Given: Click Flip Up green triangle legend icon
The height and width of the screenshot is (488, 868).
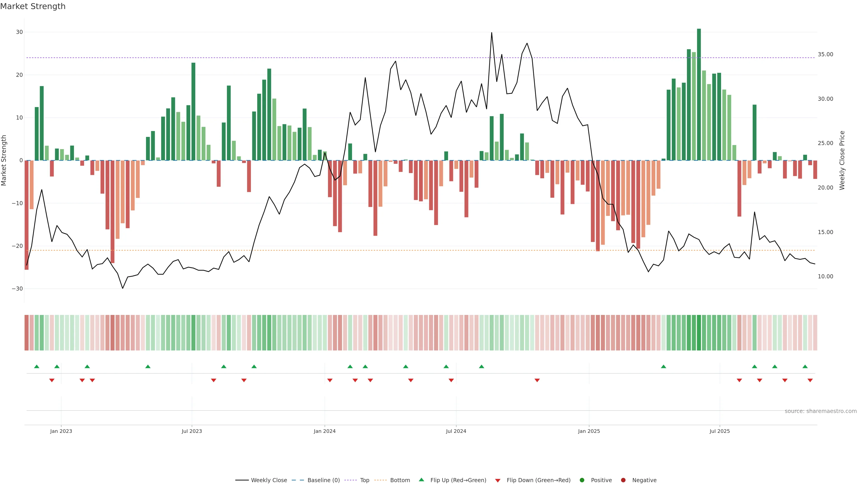Looking at the screenshot, I should pos(421,480).
